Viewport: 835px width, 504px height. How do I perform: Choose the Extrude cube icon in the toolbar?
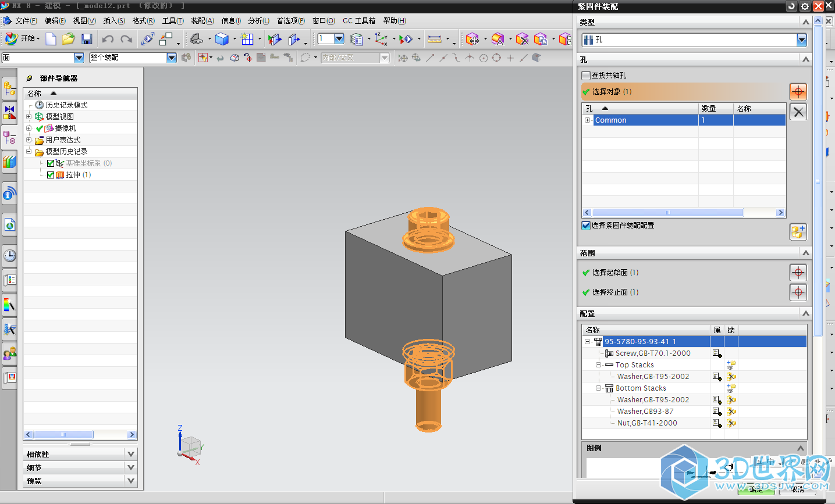(222, 39)
